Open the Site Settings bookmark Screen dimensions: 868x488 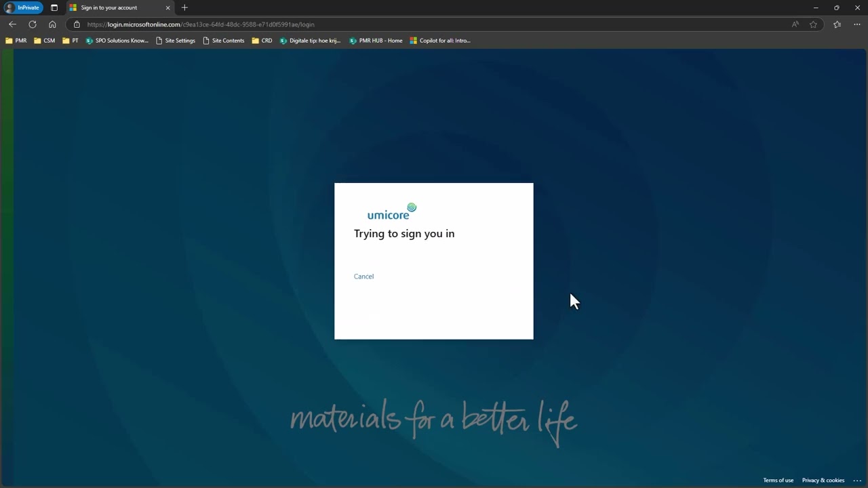pos(176,41)
